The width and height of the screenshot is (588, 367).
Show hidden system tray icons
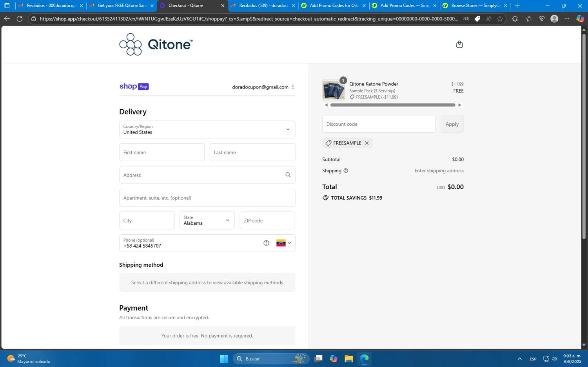[519, 359]
